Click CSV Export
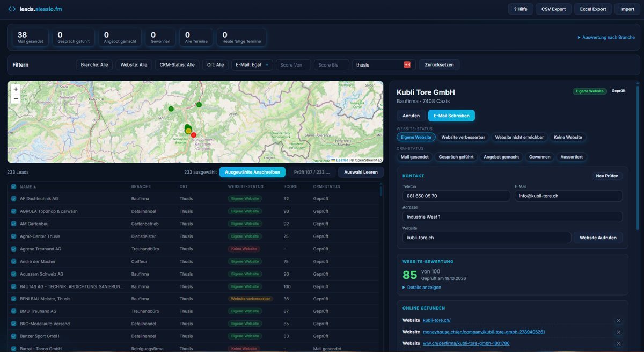 pos(553,9)
